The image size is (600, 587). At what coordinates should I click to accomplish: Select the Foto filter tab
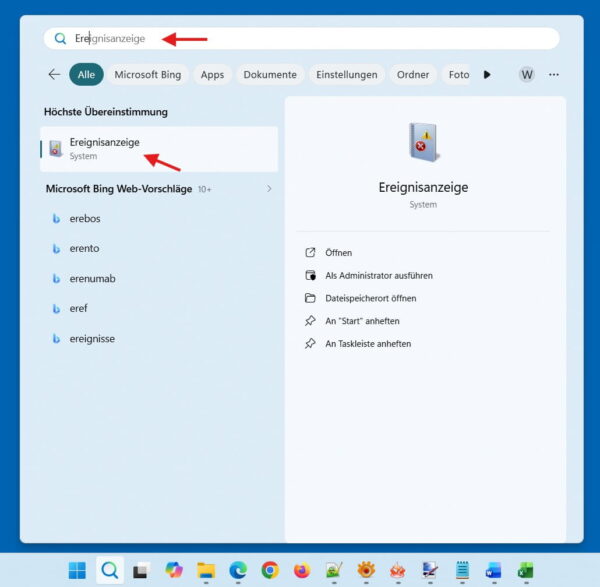458,75
